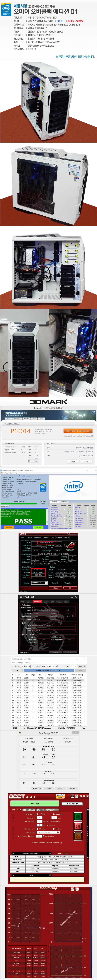Select Automatic test type radio in OCCT

tap(54, 814)
